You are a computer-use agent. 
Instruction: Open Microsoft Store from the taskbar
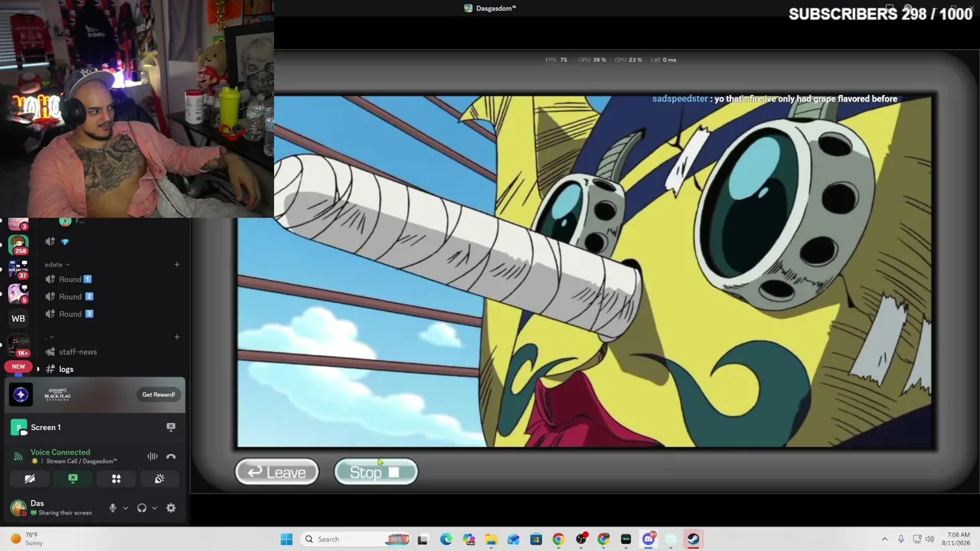pyautogui.click(x=536, y=540)
